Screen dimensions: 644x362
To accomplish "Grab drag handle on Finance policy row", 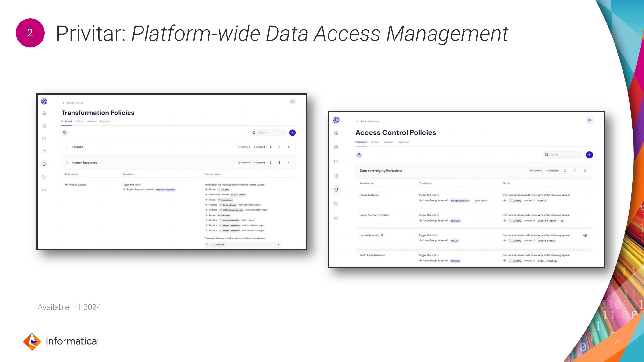I will click(x=67, y=147).
